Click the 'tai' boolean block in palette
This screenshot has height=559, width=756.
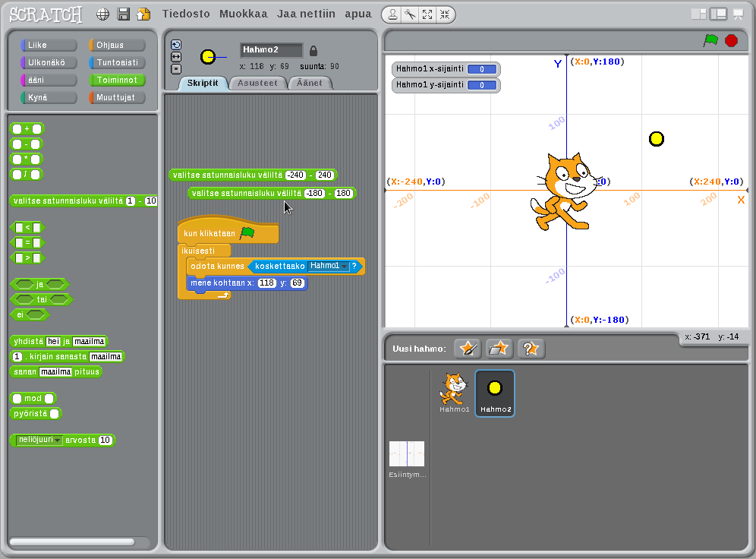(x=42, y=299)
